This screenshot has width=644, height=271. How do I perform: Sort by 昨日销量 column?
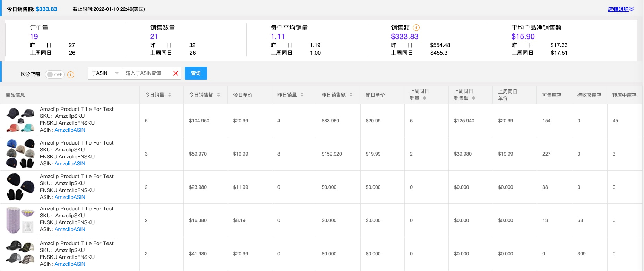302,95
